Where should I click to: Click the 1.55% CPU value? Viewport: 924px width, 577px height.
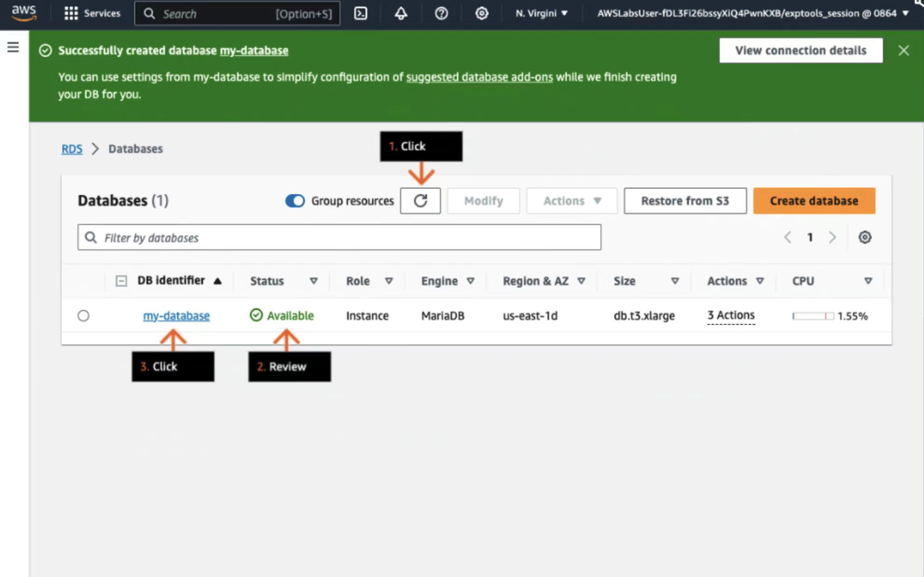pos(853,316)
